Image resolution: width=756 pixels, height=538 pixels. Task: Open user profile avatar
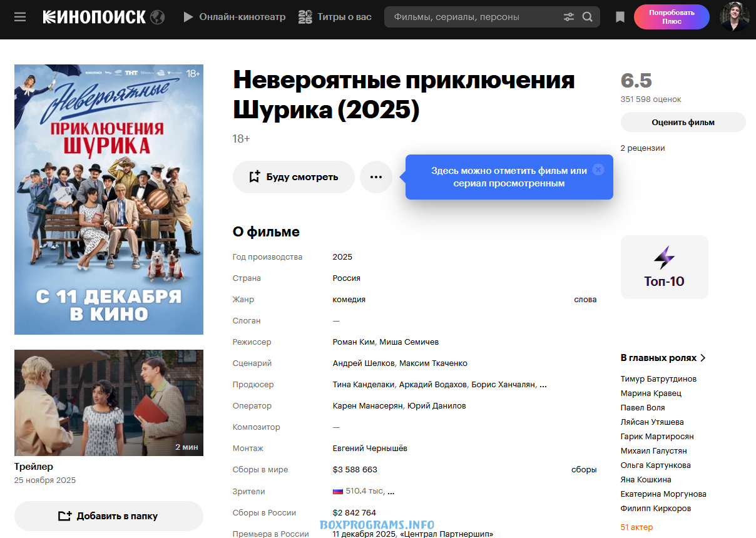point(733,17)
